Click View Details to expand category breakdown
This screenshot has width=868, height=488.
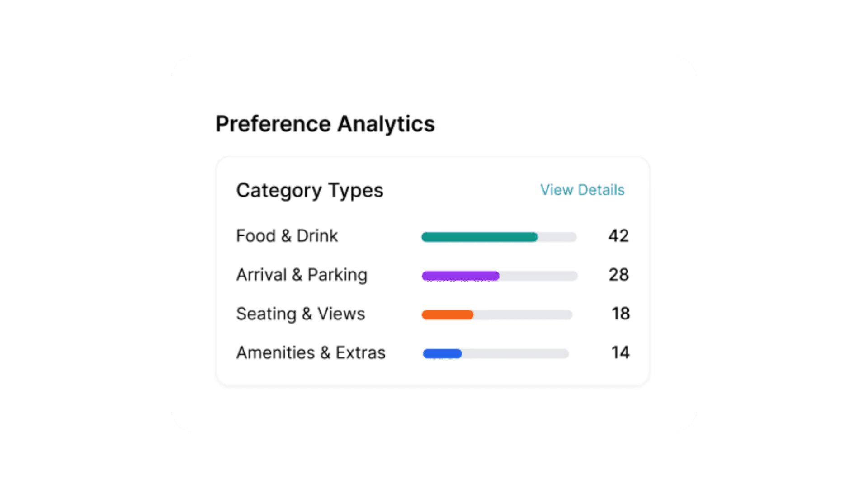pyautogui.click(x=582, y=190)
